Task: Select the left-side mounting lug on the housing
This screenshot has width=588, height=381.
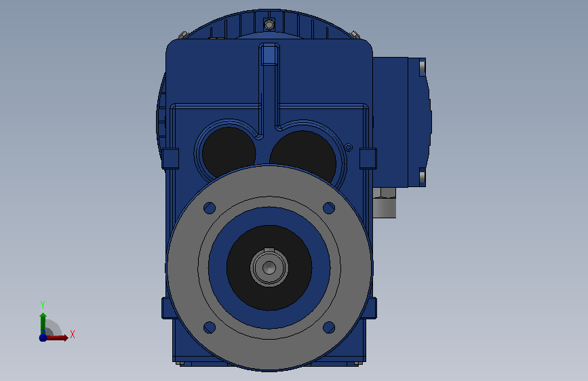Action: click(170, 159)
